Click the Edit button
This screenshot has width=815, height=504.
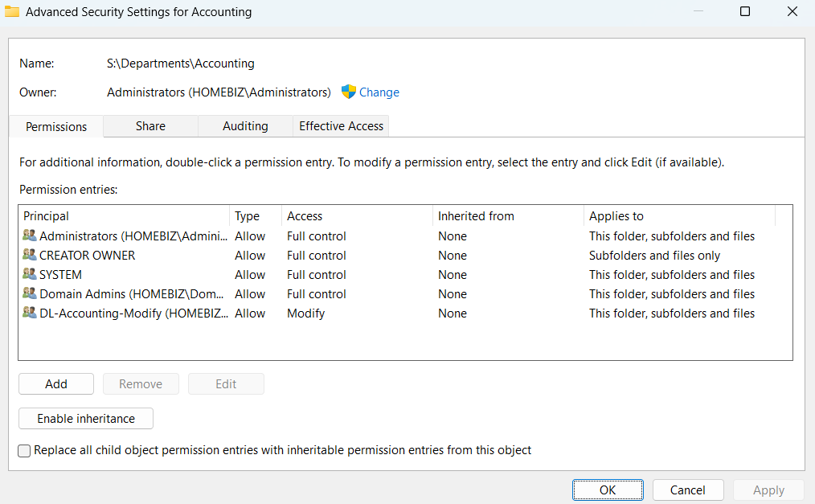tap(226, 384)
